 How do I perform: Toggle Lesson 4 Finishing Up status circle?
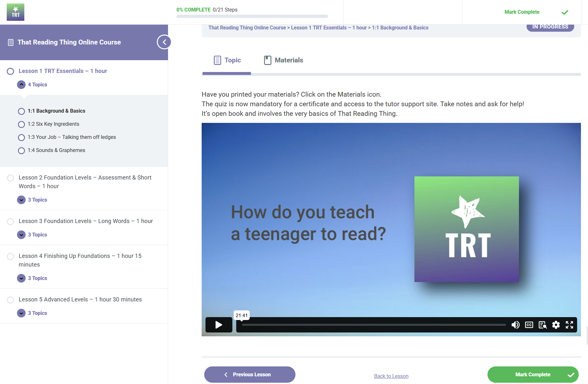tap(11, 256)
